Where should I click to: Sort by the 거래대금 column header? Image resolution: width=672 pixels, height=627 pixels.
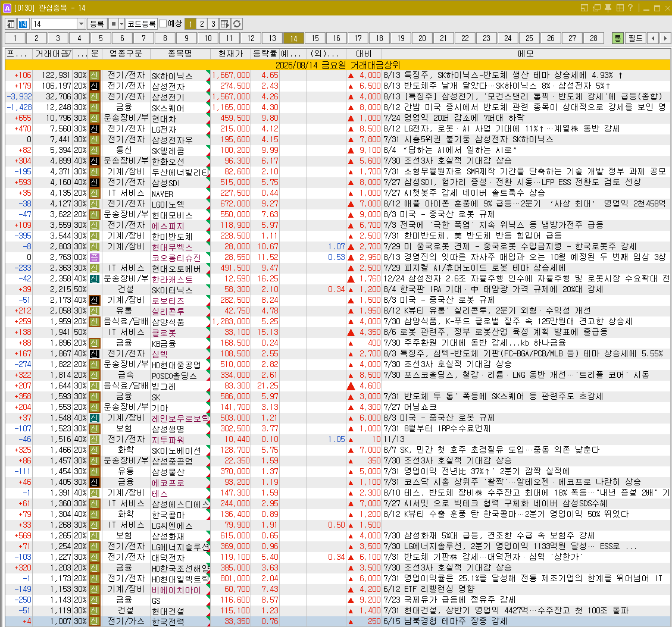pos(53,54)
